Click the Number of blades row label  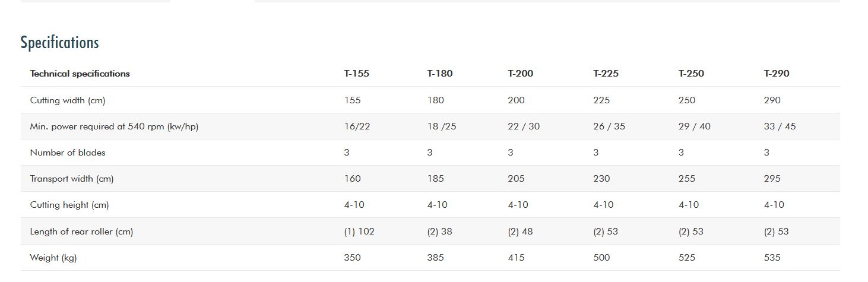(68, 153)
